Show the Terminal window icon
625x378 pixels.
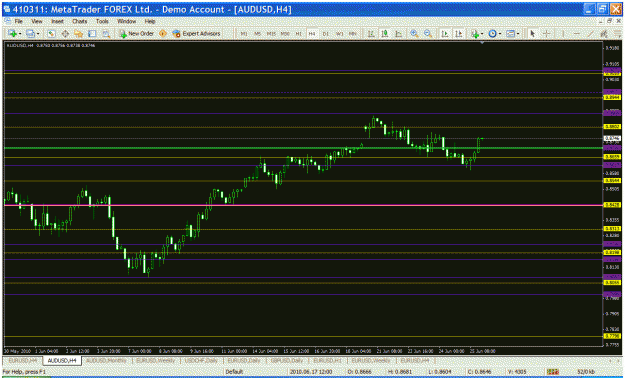(x=92, y=34)
